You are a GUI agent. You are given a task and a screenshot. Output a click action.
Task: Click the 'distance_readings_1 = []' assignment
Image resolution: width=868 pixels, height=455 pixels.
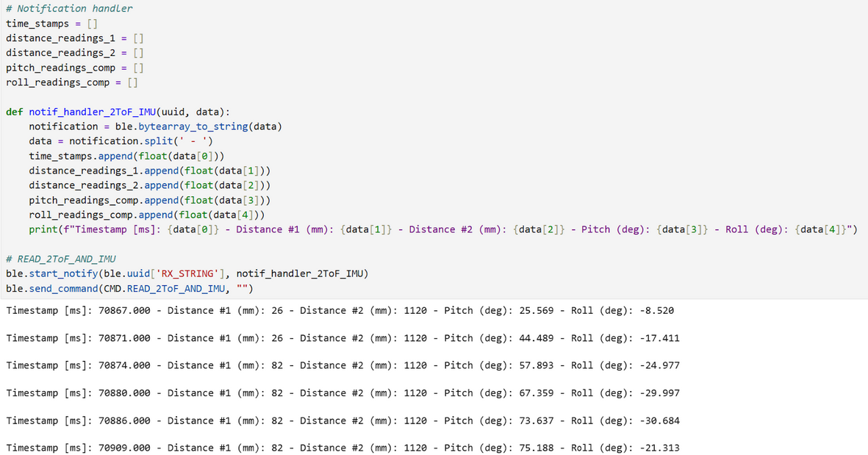[75, 38]
